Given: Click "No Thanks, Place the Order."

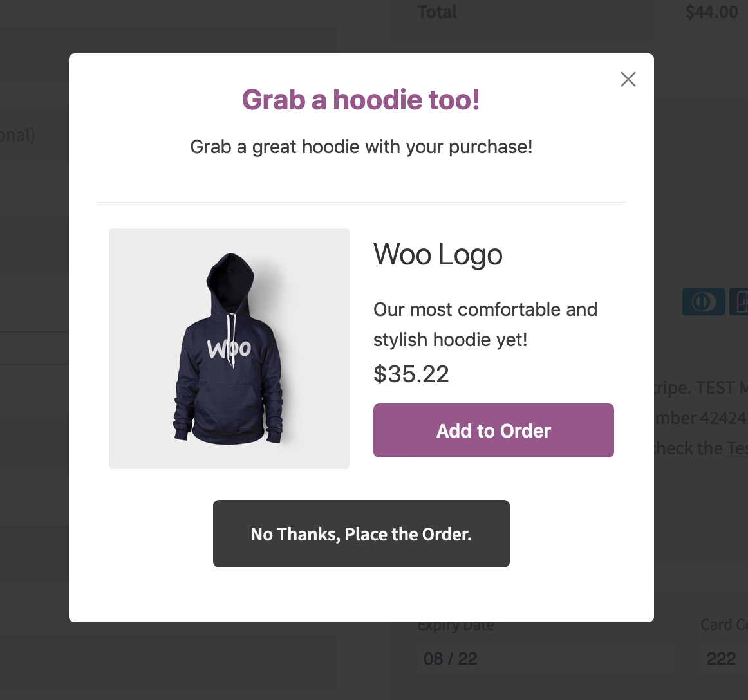Looking at the screenshot, I should click(x=361, y=533).
